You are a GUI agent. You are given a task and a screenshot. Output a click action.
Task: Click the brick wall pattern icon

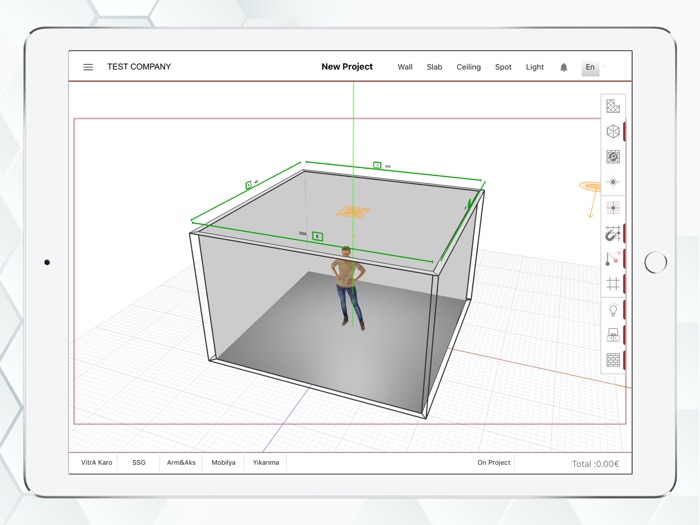point(613,360)
